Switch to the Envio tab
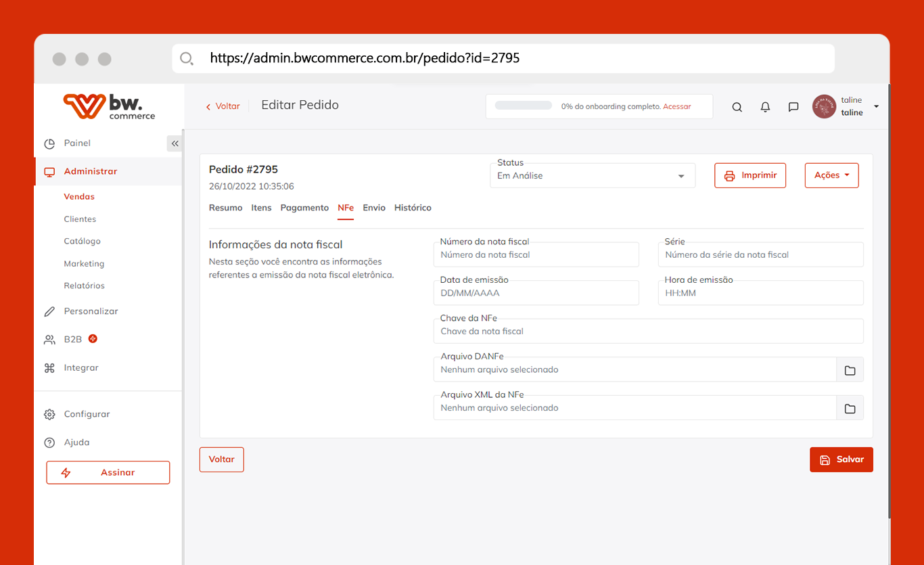The width and height of the screenshot is (924, 565). 374,208
